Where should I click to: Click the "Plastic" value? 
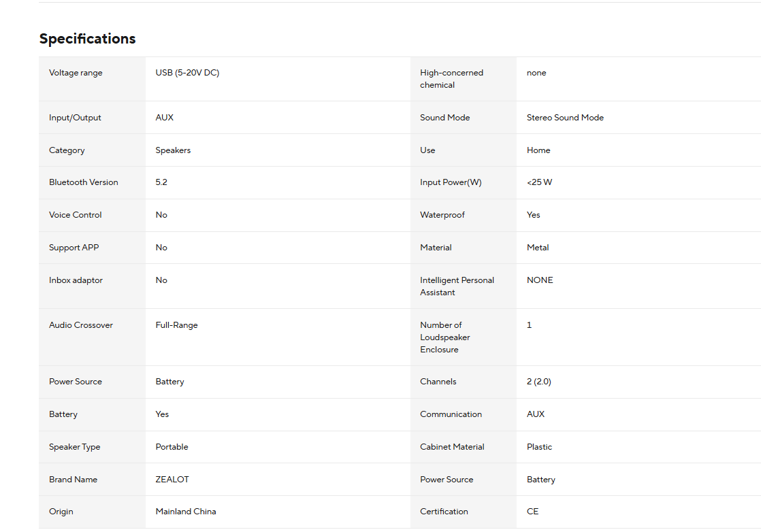click(540, 447)
